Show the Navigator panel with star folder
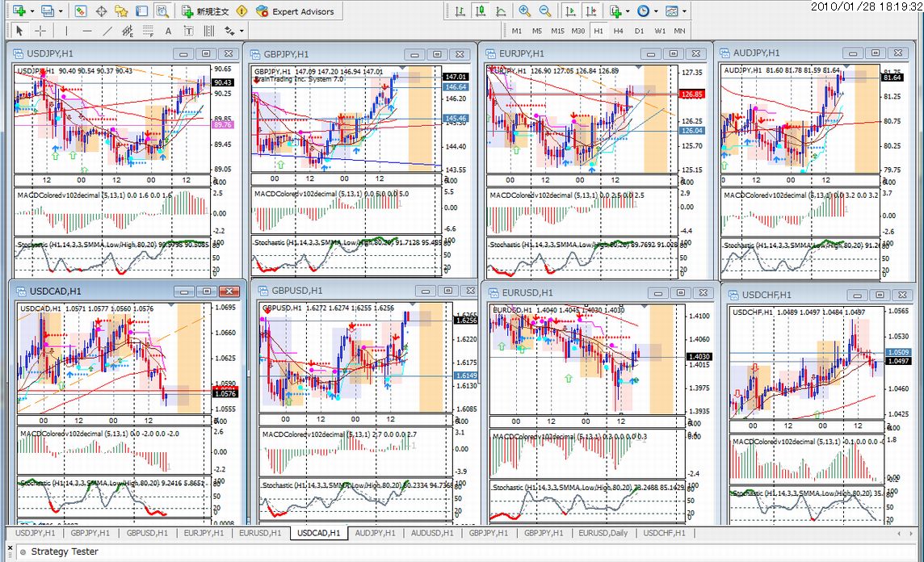This screenshot has width=924, height=562. coord(121,10)
